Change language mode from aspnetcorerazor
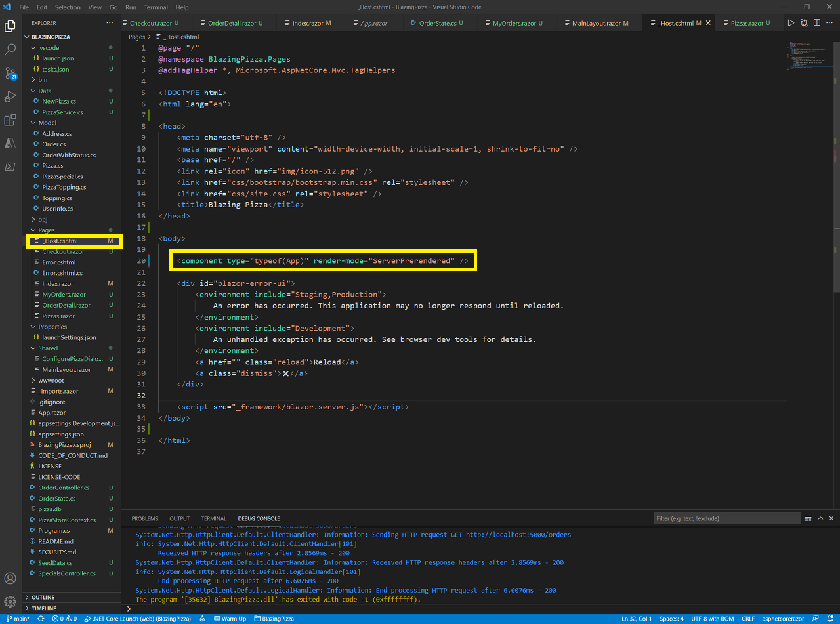This screenshot has height=624, width=840. pyautogui.click(x=782, y=619)
